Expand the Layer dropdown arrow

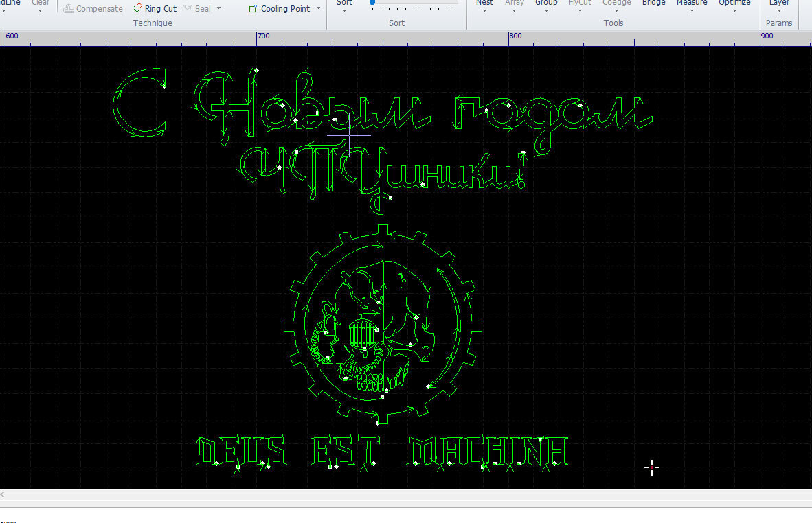point(779,10)
